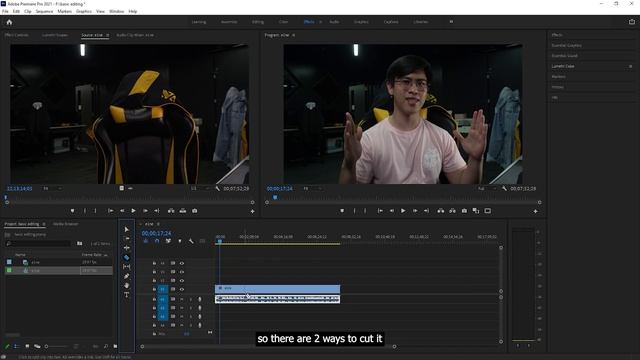Open Project panel menu icon
This screenshot has width=640, height=360.
click(44, 224)
